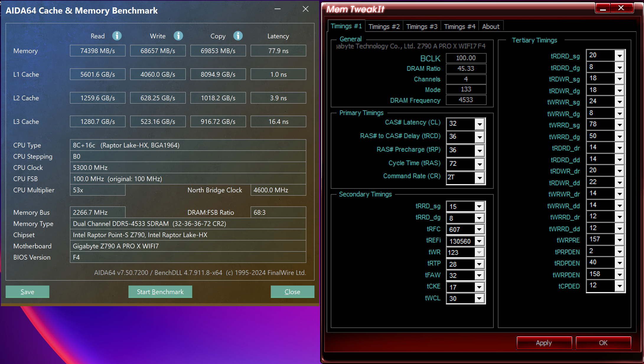Open the tREFi dropdown
The width and height of the screenshot is (644, 364).
point(479,241)
